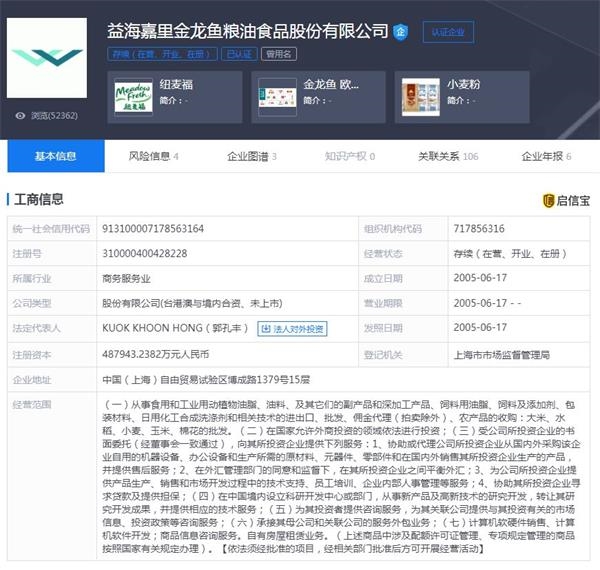The image size is (600, 570).
Task: Click the 已认证 tag
Action: coord(238,55)
